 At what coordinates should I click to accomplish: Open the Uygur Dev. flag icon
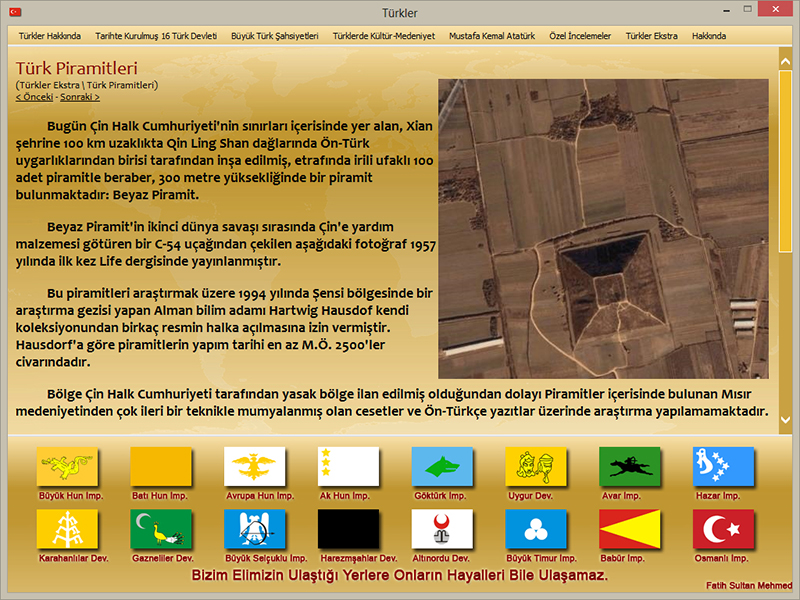point(536,466)
